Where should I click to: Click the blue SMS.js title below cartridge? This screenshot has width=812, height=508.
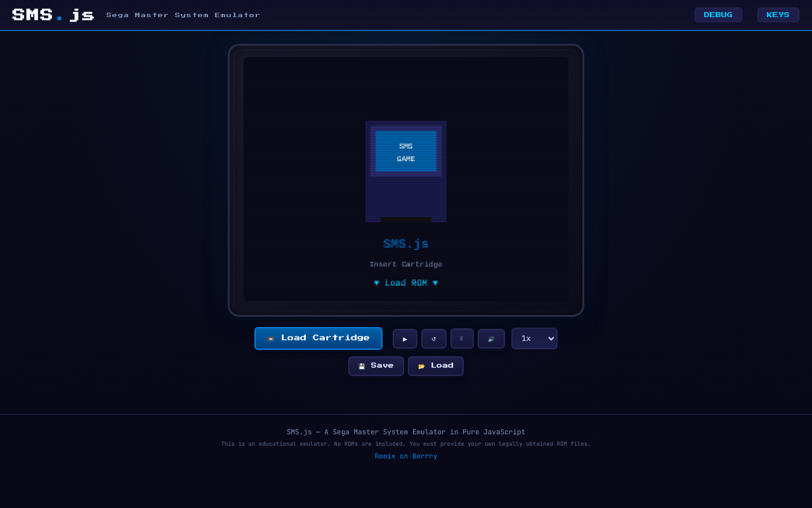pyautogui.click(x=406, y=244)
